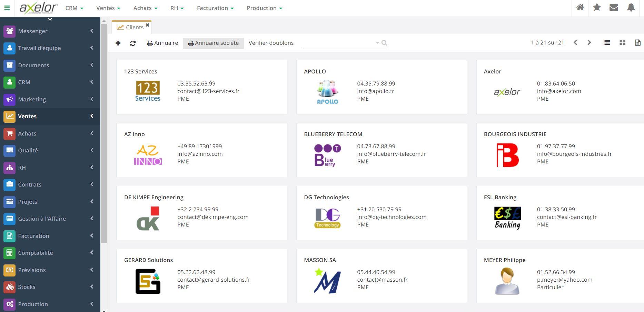This screenshot has width=644, height=312.
Task: Click Vérifier doublons button
Action: 271,43
